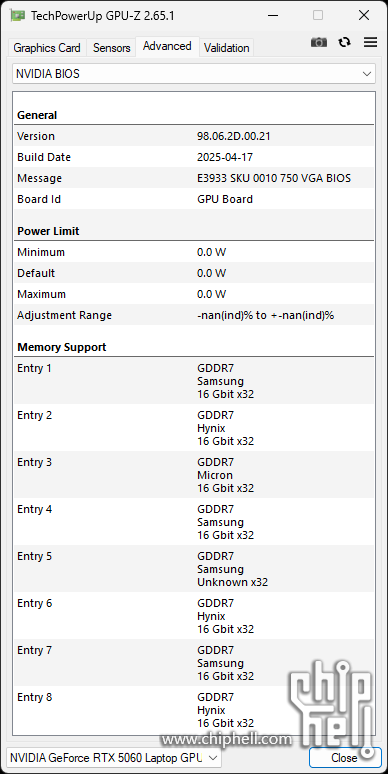Screen dimensions: 388x774
Task: Open the hamburger menu icon
Action: click(371, 42)
